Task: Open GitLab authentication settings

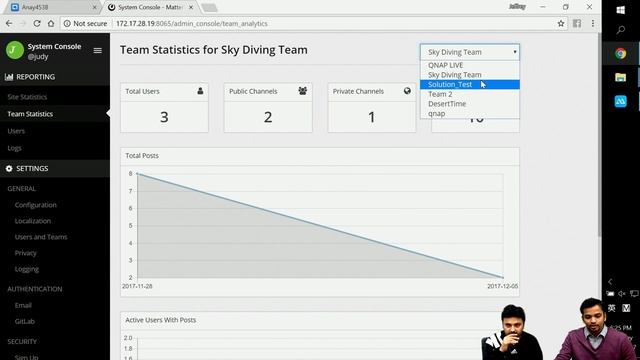Action: [x=24, y=321]
